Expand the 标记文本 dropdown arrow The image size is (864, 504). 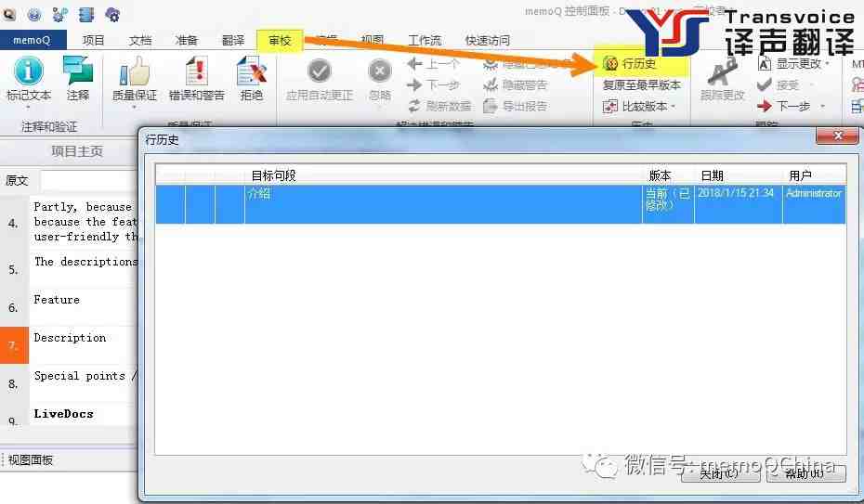pos(28,108)
